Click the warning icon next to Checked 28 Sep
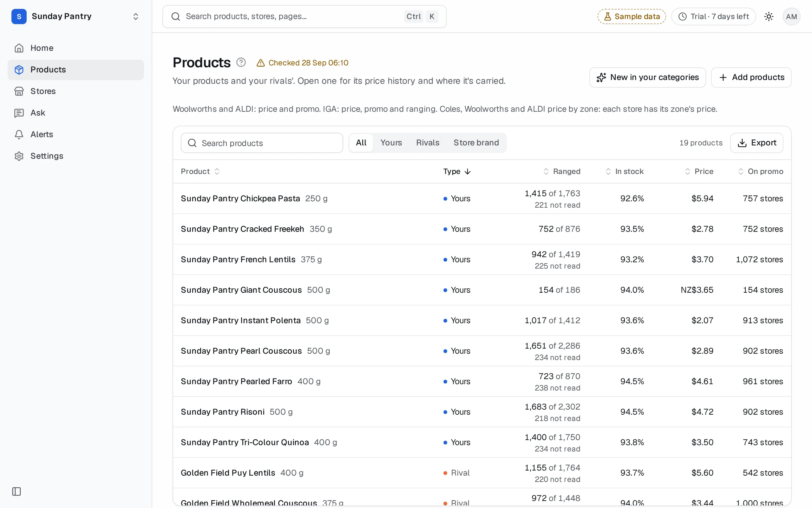This screenshot has height=508, width=812. pyautogui.click(x=260, y=63)
